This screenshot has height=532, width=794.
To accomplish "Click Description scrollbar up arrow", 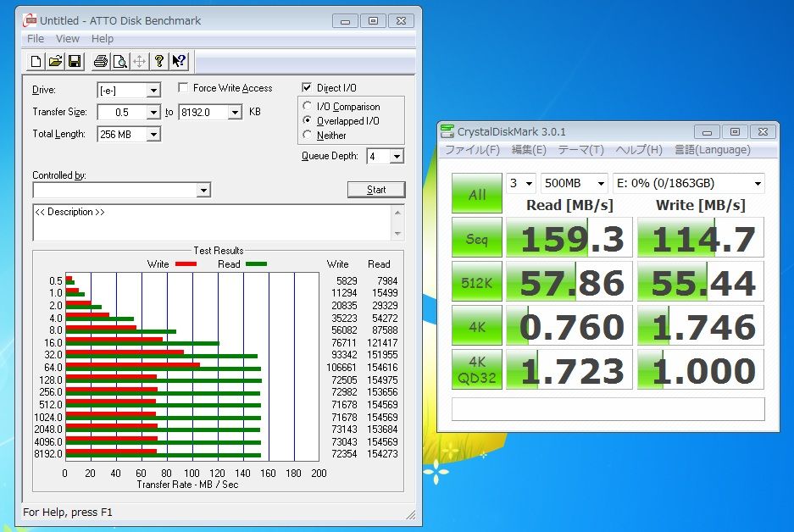I will 397,213.
